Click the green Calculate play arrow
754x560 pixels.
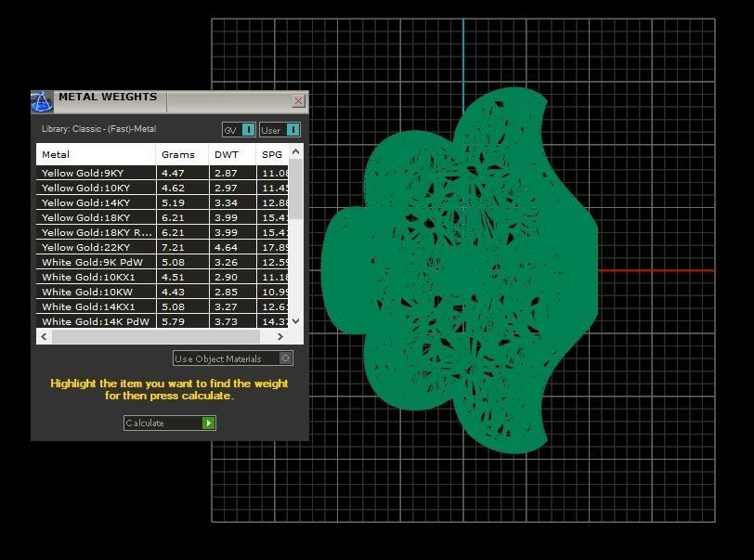coord(208,423)
